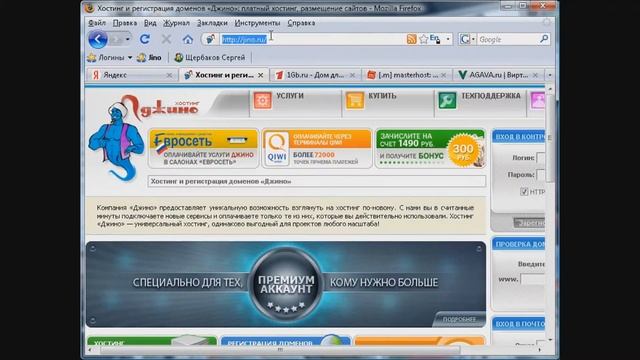Viewport: 640px width, 360px height.
Task: Click the Евросеть payment banner
Action: [204, 149]
